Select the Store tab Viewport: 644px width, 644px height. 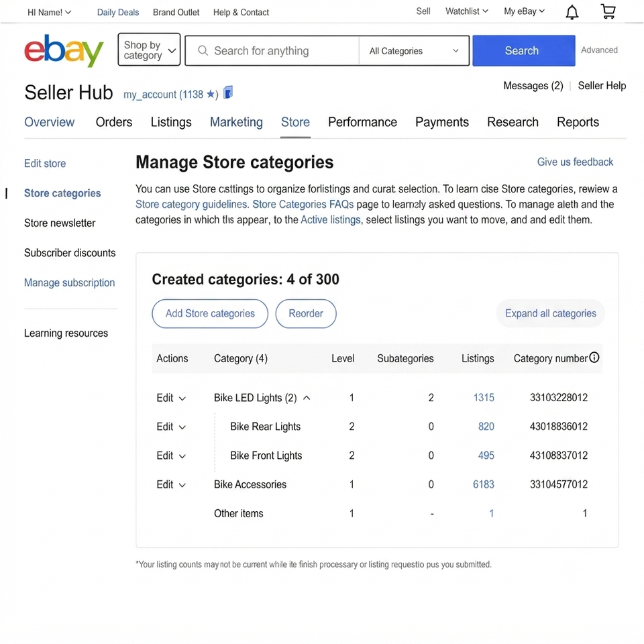pos(295,122)
